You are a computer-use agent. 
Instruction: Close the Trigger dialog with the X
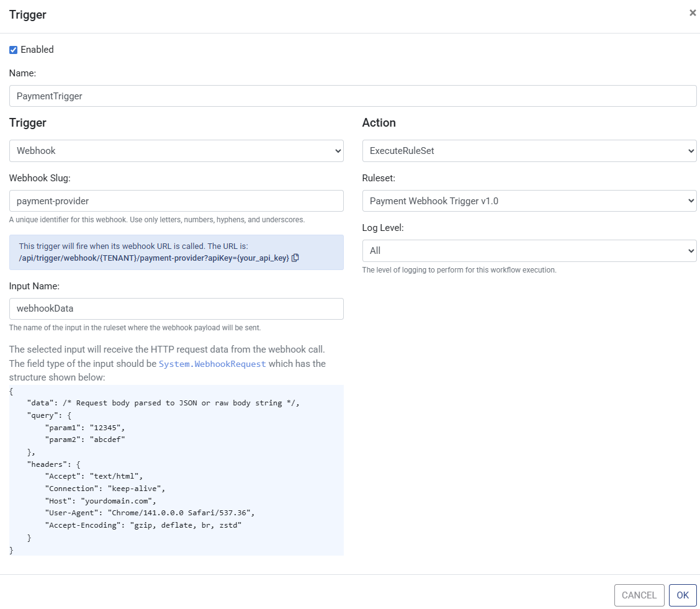[x=693, y=13]
